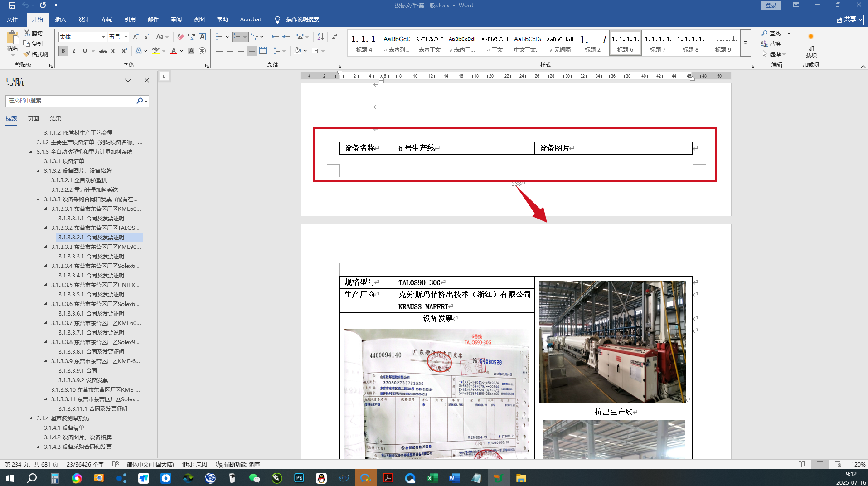The height and width of the screenshot is (486, 868).
Task: Toggle bold formatting
Action: pyautogui.click(x=63, y=51)
